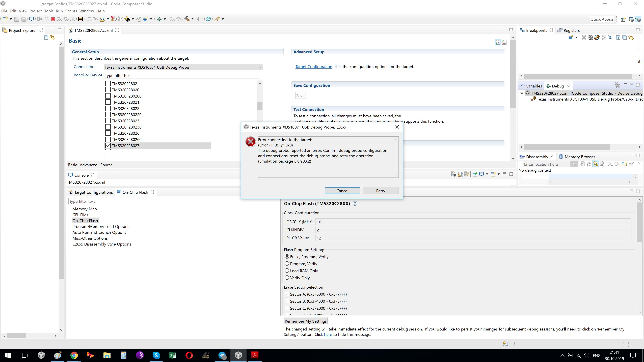
Task: Check the TMS320F28026 device checkbox
Action: pyautogui.click(x=108, y=133)
